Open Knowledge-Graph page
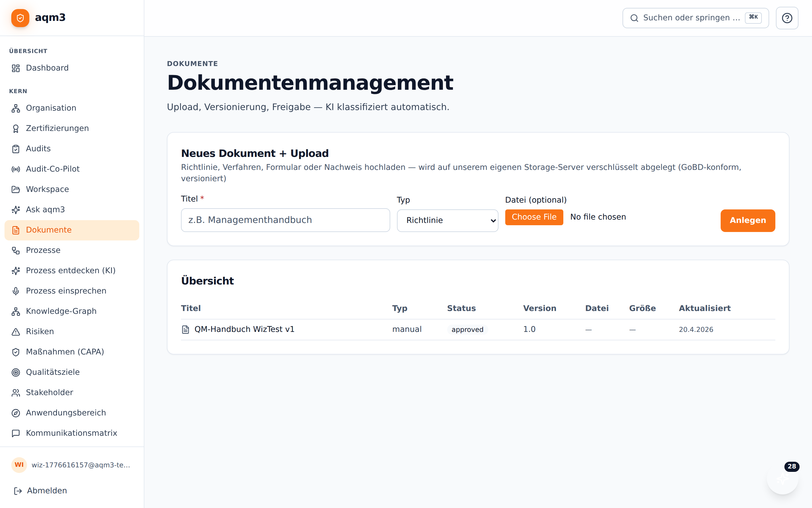812x508 pixels. (72, 312)
